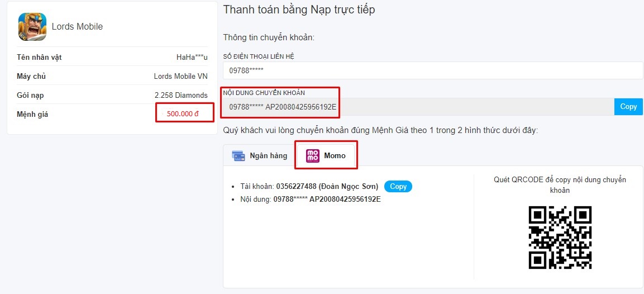Click the Gói nạp label
This screenshot has height=294, width=644.
30,95
